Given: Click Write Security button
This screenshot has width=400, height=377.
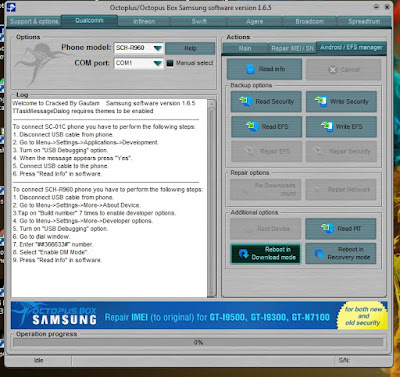Looking at the screenshot, I should pos(341,101).
